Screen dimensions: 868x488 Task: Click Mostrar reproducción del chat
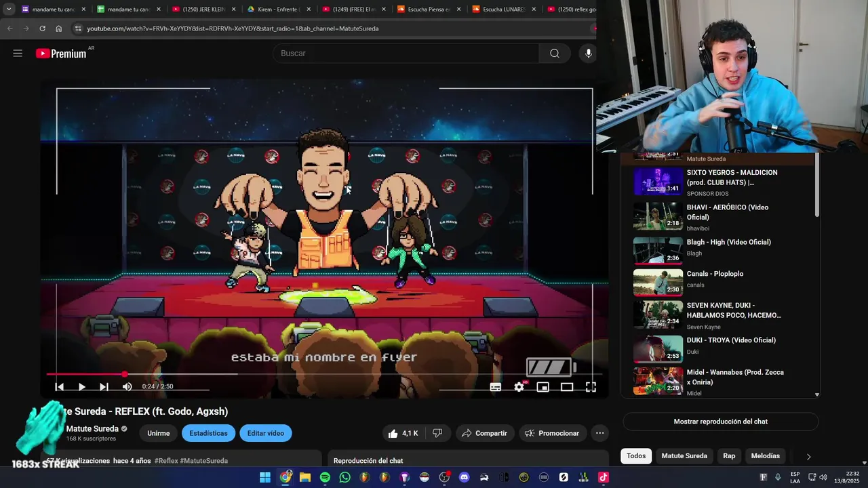pyautogui.click(x=720, y=422)
